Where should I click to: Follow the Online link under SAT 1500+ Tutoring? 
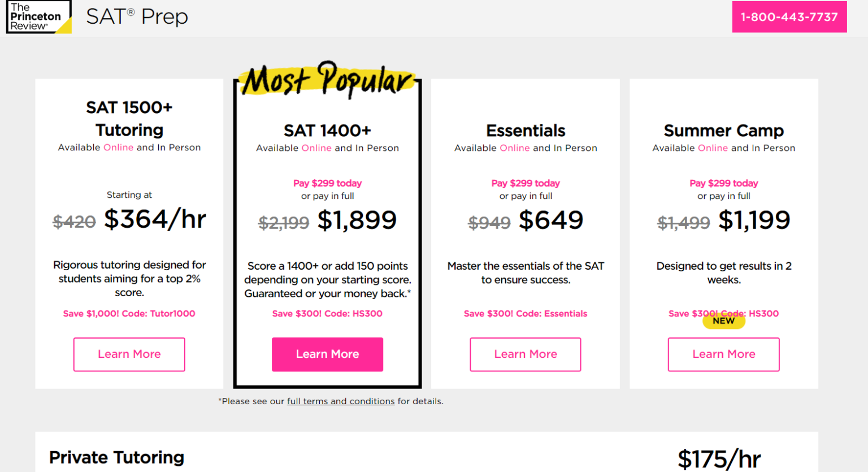119,148
